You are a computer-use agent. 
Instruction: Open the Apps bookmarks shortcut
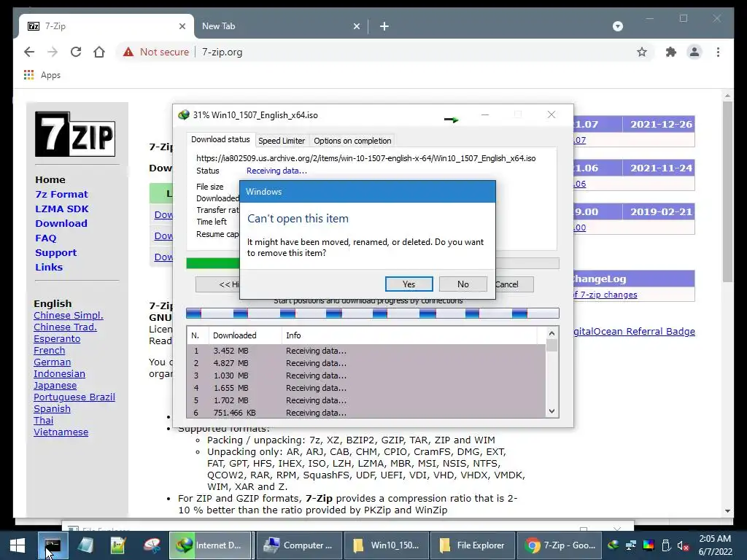(42, 75)
